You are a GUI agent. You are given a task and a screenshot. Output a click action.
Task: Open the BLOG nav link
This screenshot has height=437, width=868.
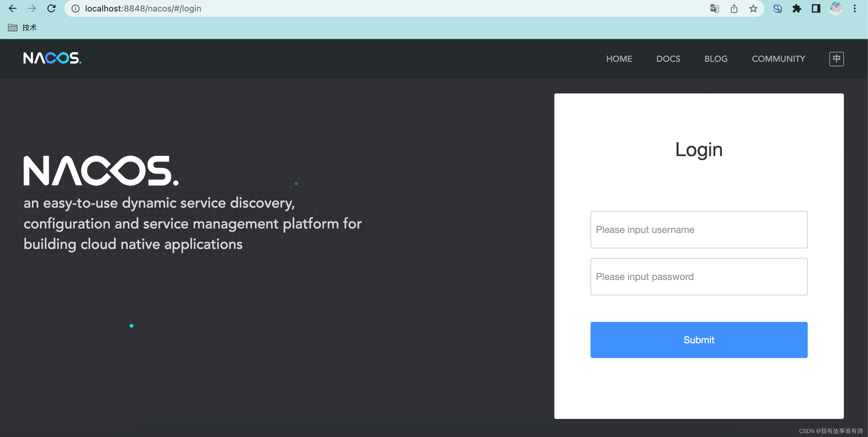click(x=716, y=59)
